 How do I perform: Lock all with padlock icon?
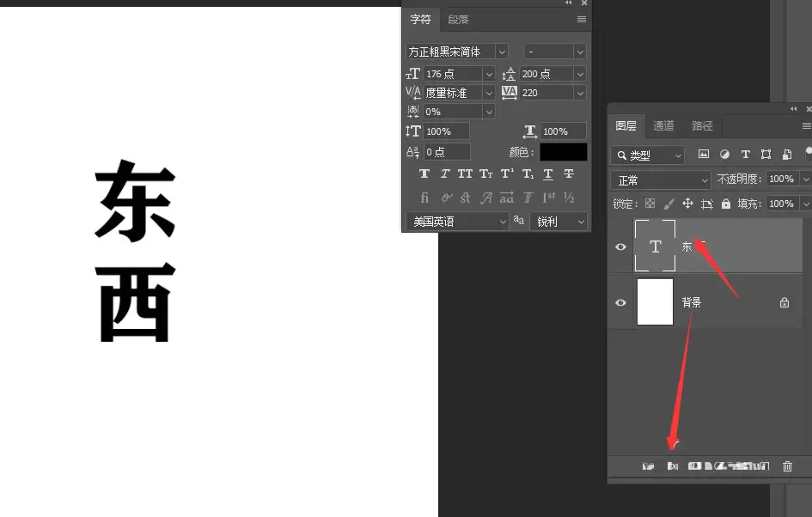pyautogui.click(x=726, y=204)
